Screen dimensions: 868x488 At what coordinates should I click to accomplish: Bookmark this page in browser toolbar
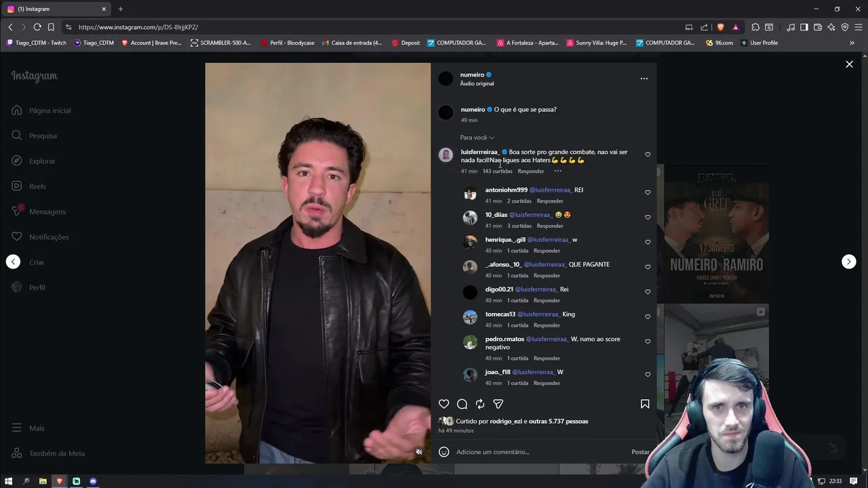coord(51,27)
